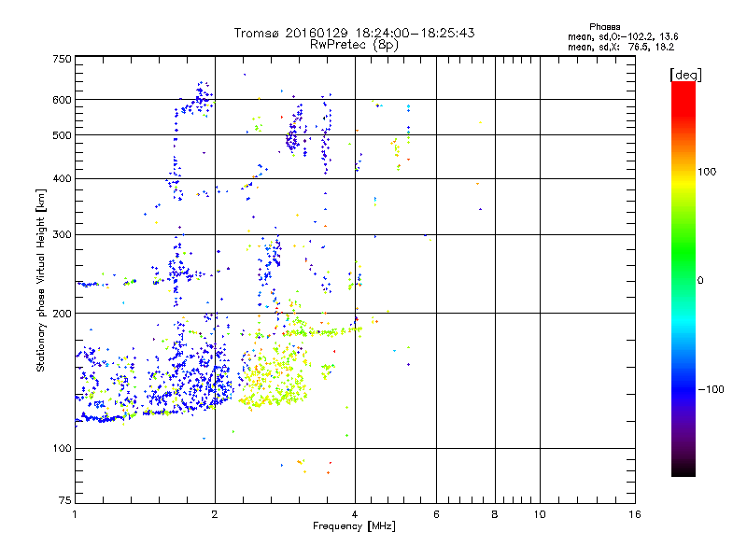Click the x-axis tick label '1'
The image size is (747, 560).
pyautogui.click(x=75, y=514)
